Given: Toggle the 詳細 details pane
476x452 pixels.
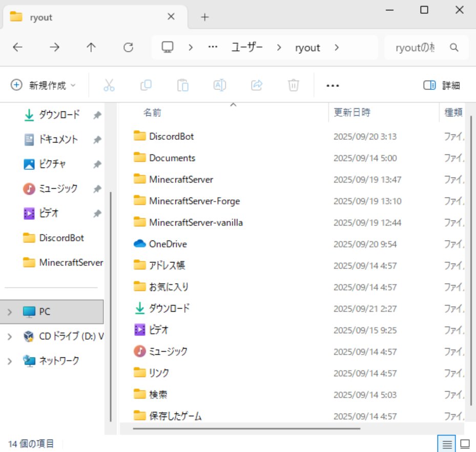Looking at the screenshot, I should (442, 85).
